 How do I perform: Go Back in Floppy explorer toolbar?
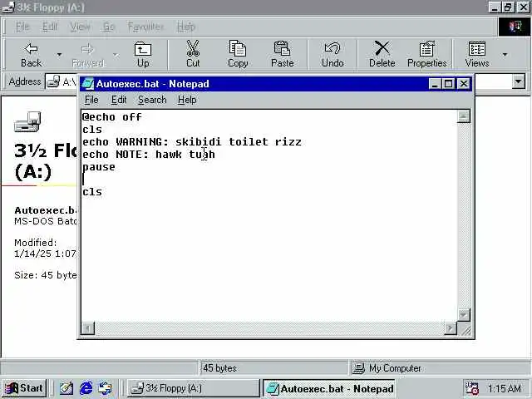(x=32, y=55)
